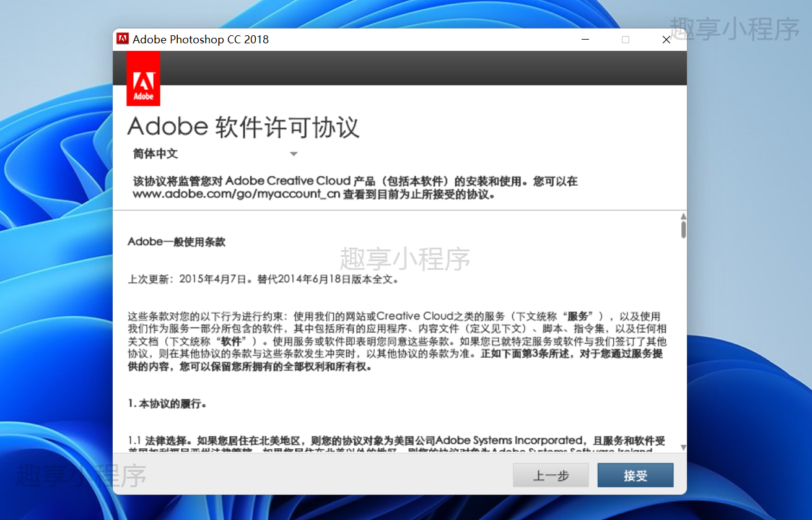812x520 pixels.
Task: Click the scrollbar up arrow in license text
Action: [683, 217]
